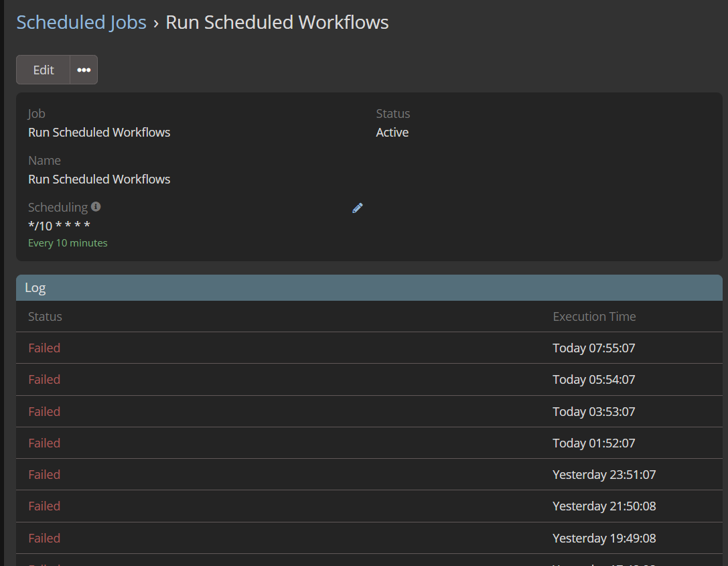Image resolution: width=728 pixels, height=566 pixels.
Task: Click the Execution Time column header
Action: (x=594, y=317)
